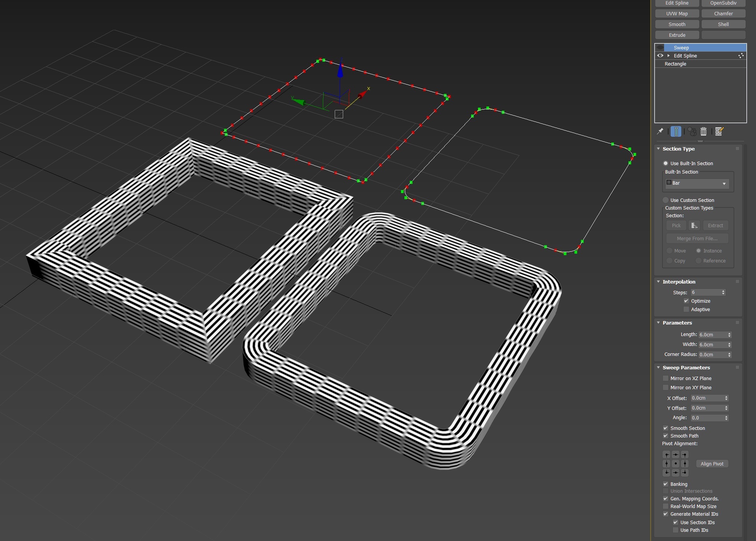Screen dimensions: 756x541
Task: Enable Real-World Map Size checkbox
Action: (666, 506)
